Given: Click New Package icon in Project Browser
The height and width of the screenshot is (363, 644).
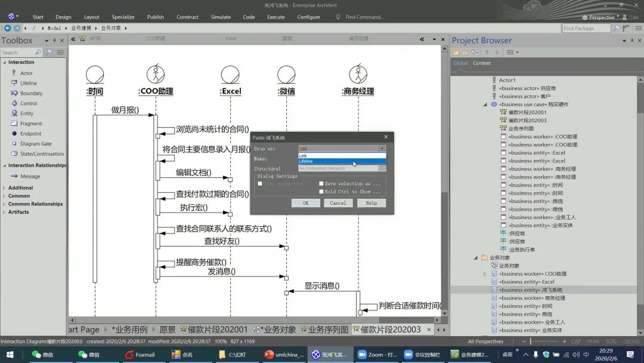Looking at the screenshot, I should 456,52.
